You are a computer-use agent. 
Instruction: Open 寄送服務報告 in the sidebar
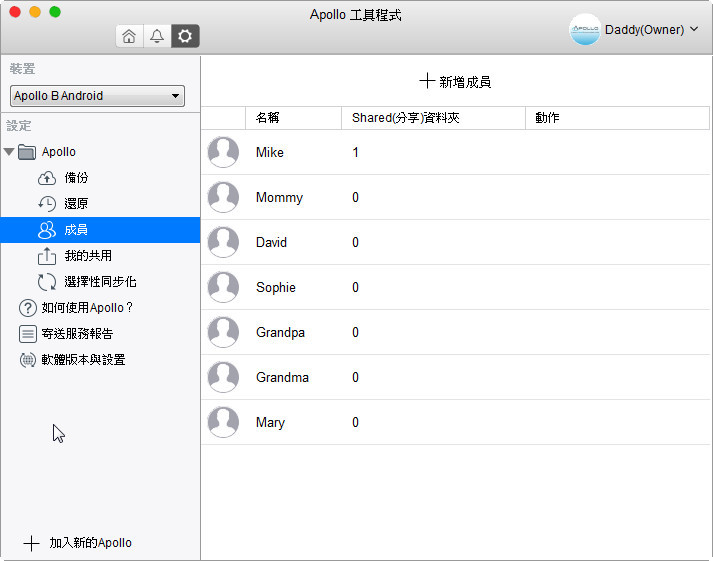pyautogui.click(x=83, y=334)
